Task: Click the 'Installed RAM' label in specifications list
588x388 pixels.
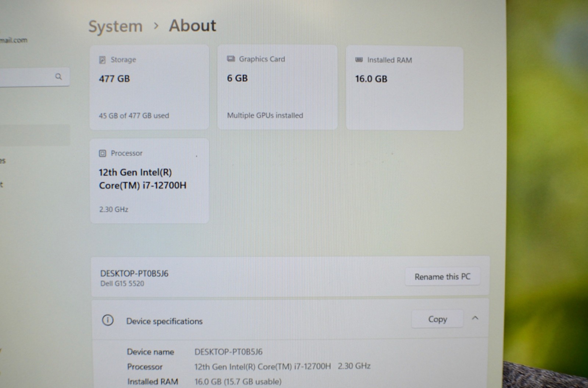Action: tap(153, 382)
